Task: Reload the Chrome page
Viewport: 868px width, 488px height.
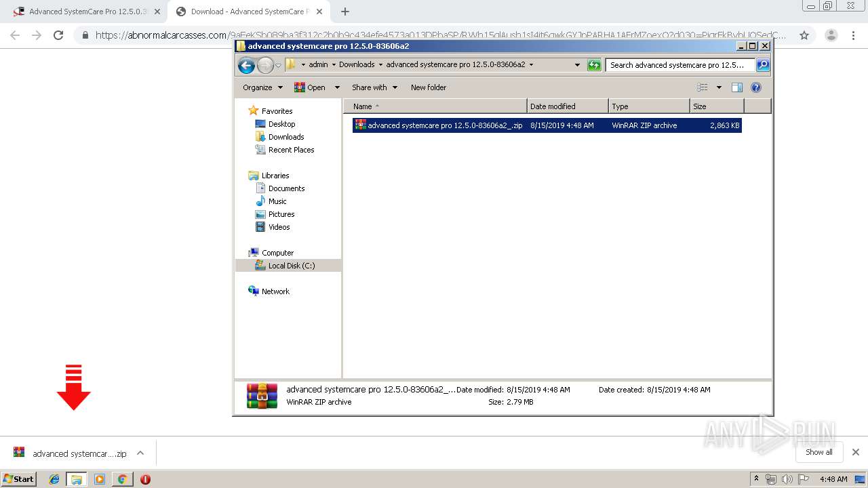Action: pyautogui.click(x=58, y=35)
